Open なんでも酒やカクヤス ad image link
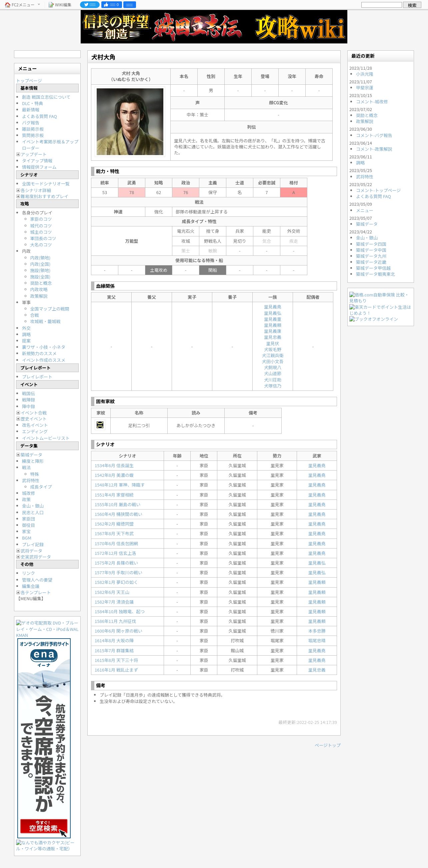 (x=45, y=846)
